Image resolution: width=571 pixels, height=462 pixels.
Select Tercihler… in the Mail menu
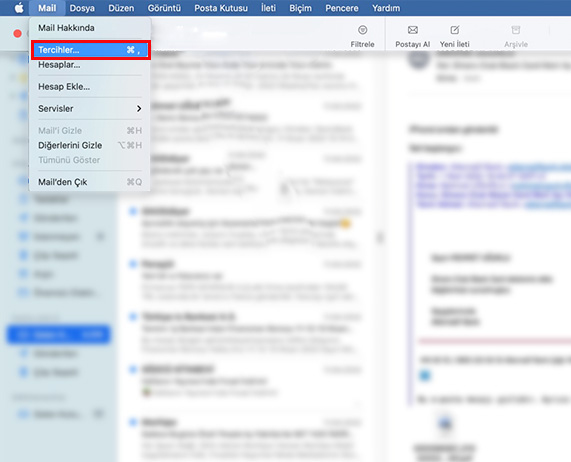[x=91, y=50]
